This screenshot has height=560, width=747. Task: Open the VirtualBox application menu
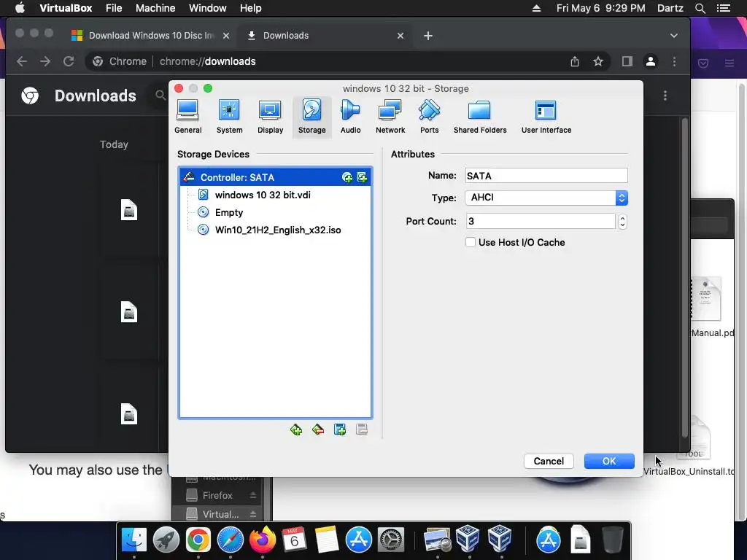(66, 8)
